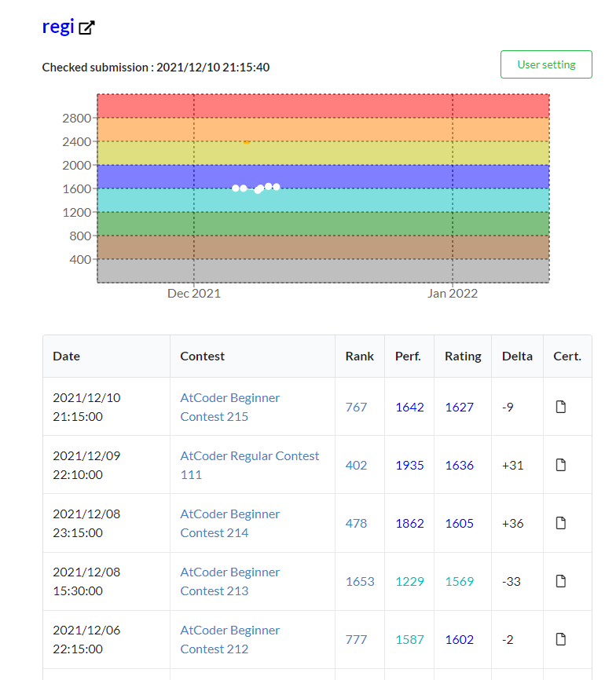Click the last white rating point on chart

click(x=277, y=187)
